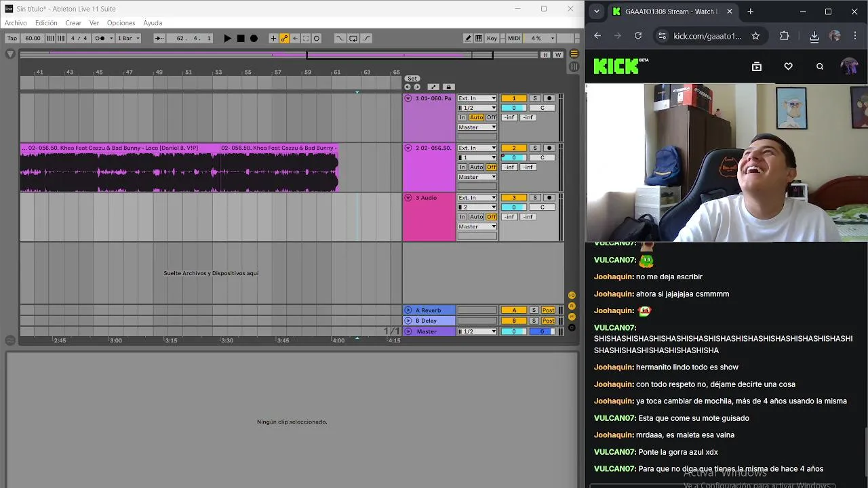This screenshot has width=868, height=488.
Task: Click Master volume slider
Action: pyautogui.click(x=514, y=331)
